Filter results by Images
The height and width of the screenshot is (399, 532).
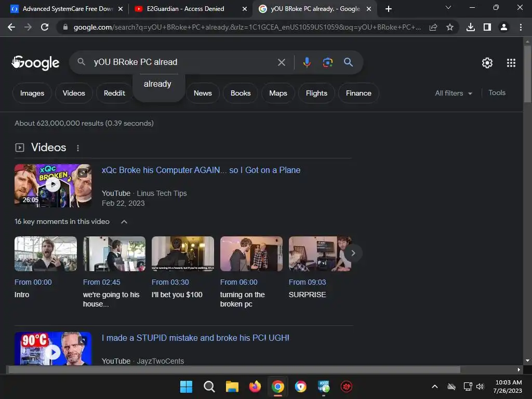(32, 93)
